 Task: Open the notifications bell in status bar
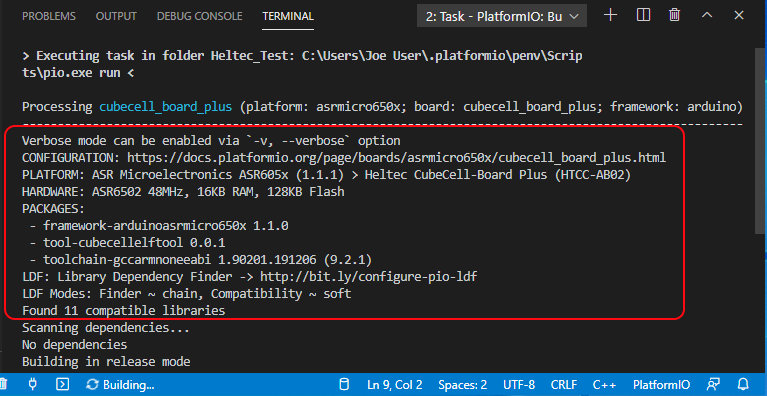(744, 384)
